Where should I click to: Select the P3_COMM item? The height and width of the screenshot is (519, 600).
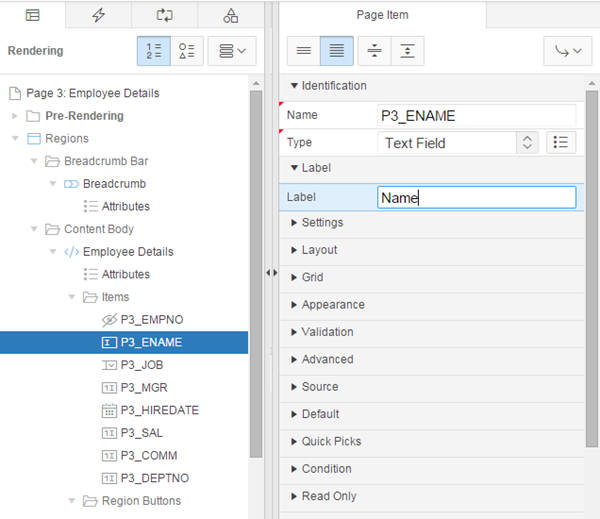coord(149,455)
